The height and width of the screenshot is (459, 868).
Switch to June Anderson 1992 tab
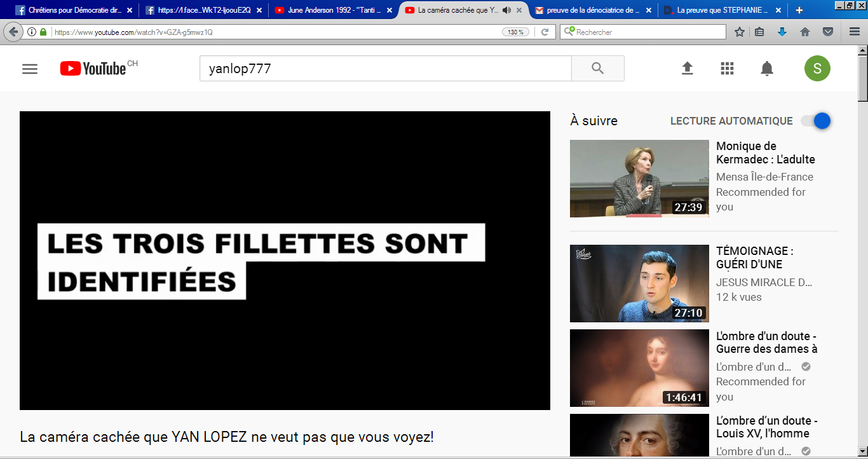click(333, 10)
